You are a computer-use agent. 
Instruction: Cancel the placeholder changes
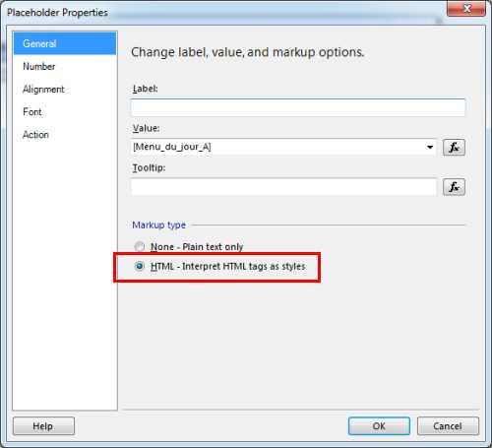[448, 426]
